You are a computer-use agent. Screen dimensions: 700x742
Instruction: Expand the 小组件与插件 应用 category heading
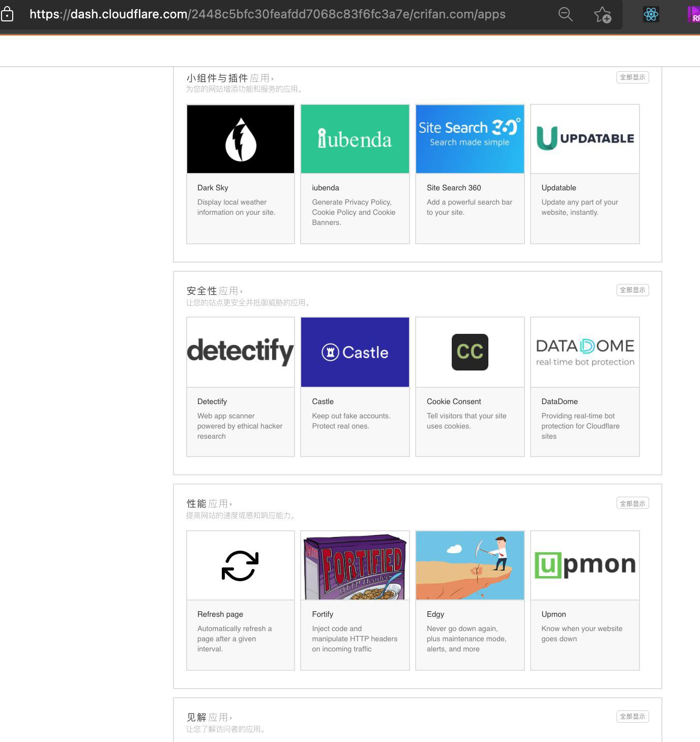pyautogui.click(x=230, y=78)
